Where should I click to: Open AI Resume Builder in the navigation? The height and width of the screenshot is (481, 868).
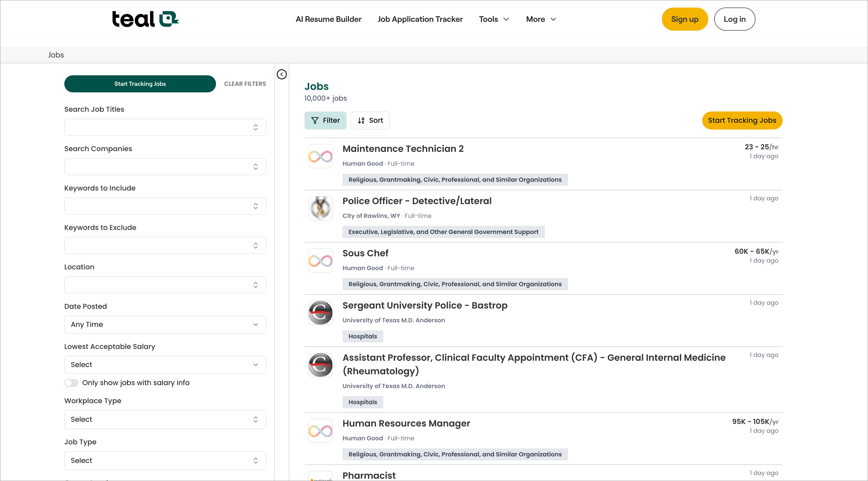coord(329,19)
